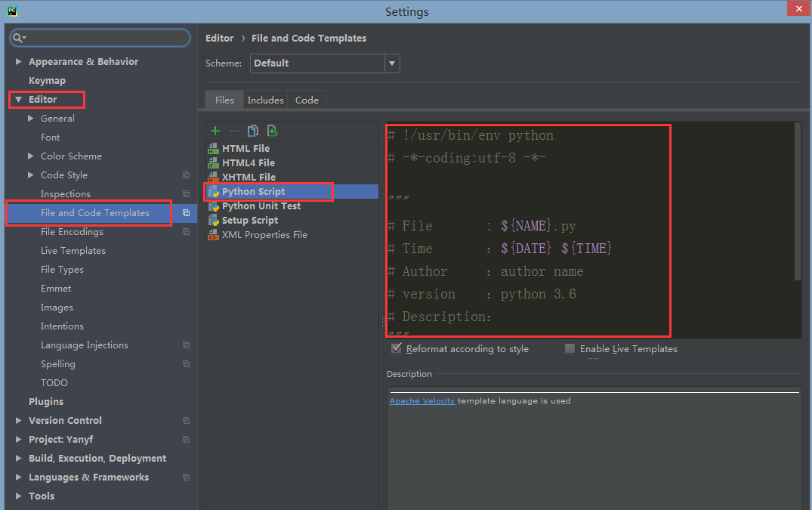Switch to the Code tab

pos(307,100)
